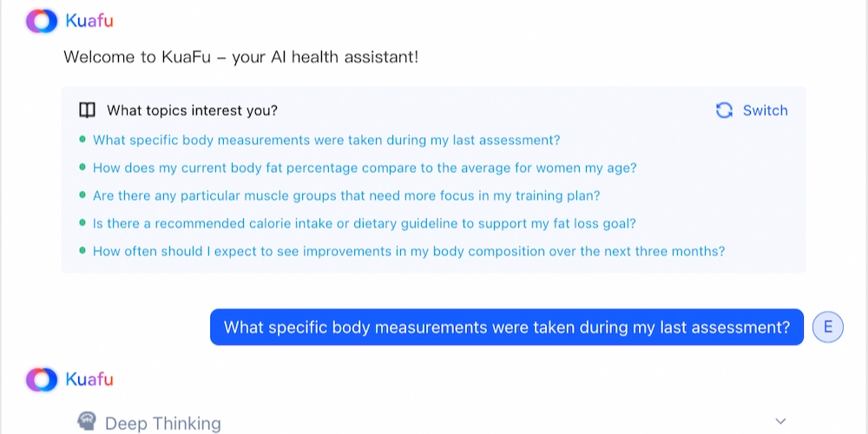Viewport: 868px width, 434px height.
Task: Select the calorie intake dietary guideline question
Action: point(365,223)
